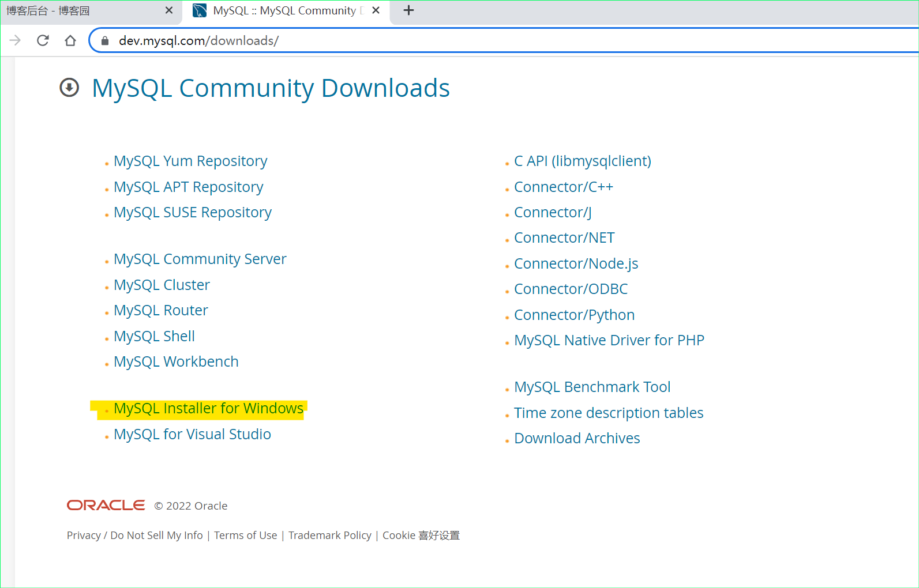Go to the browser home page icon

(x=70, y=40)
